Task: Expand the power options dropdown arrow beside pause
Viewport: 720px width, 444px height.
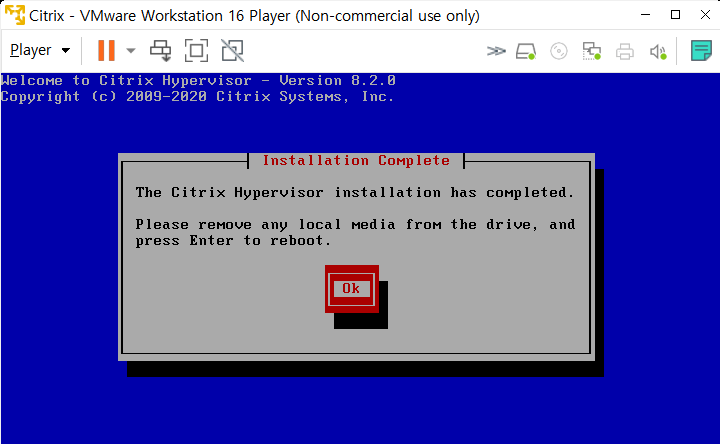Action: tap(131, 51)
